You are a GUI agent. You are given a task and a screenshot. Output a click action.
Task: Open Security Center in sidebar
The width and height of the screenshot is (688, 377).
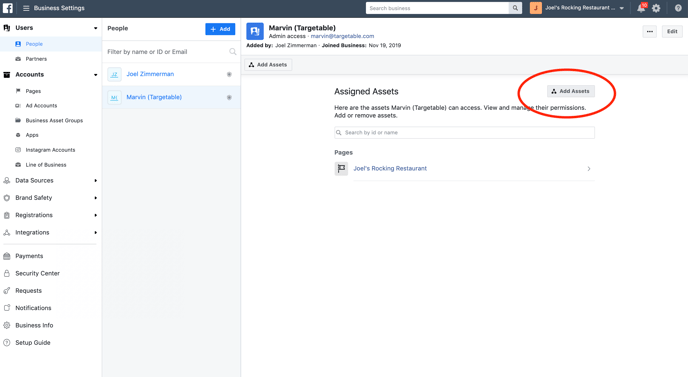click(37, 273)
